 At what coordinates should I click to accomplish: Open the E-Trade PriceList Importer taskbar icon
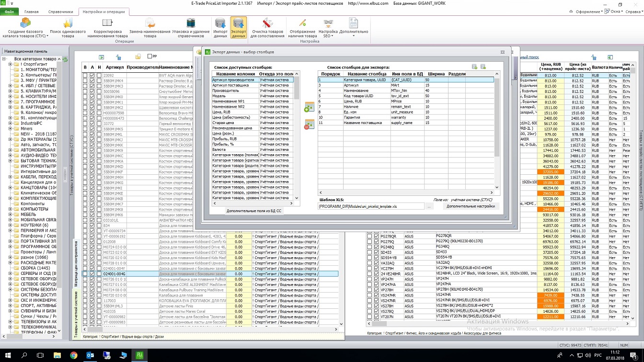tap(140, 355)
